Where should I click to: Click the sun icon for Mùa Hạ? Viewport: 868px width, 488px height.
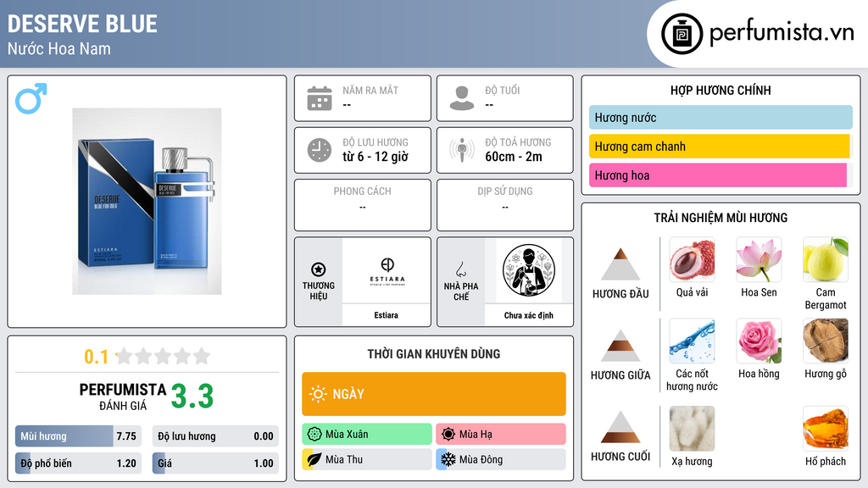click(448, 435)
